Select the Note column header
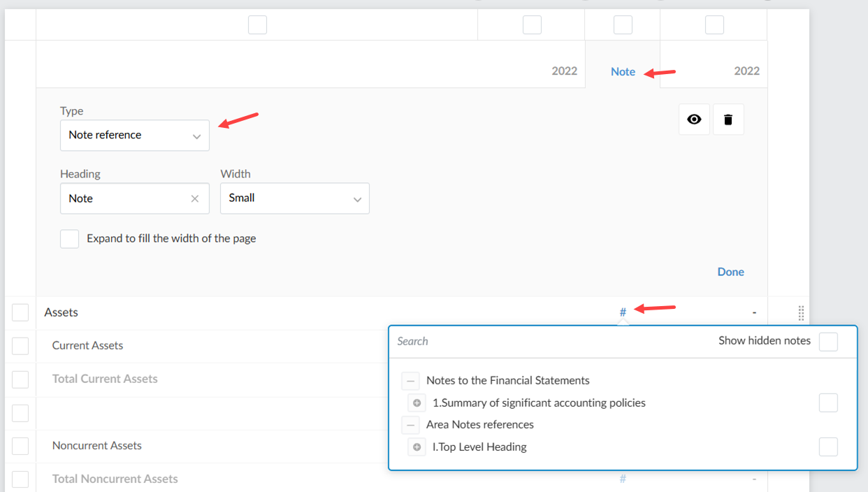Image resolution: width=868 pixels, height=492 pixels. coord(623,71)
